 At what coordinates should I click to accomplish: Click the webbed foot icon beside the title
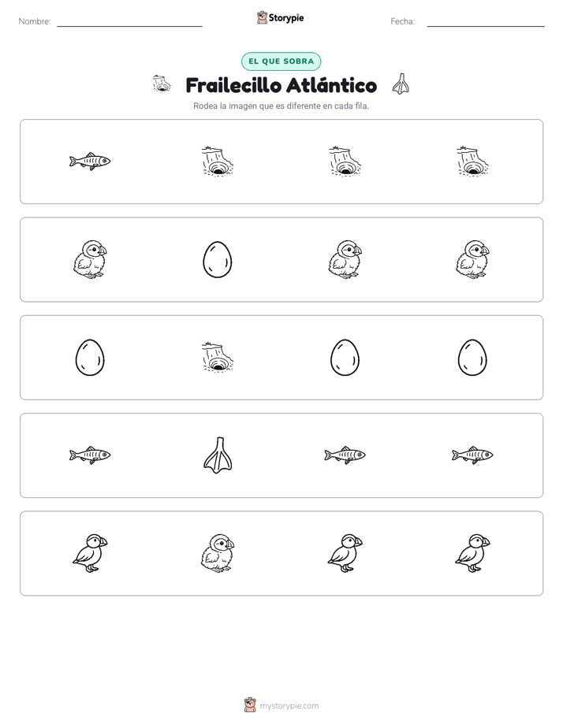[x=401, y=84]
